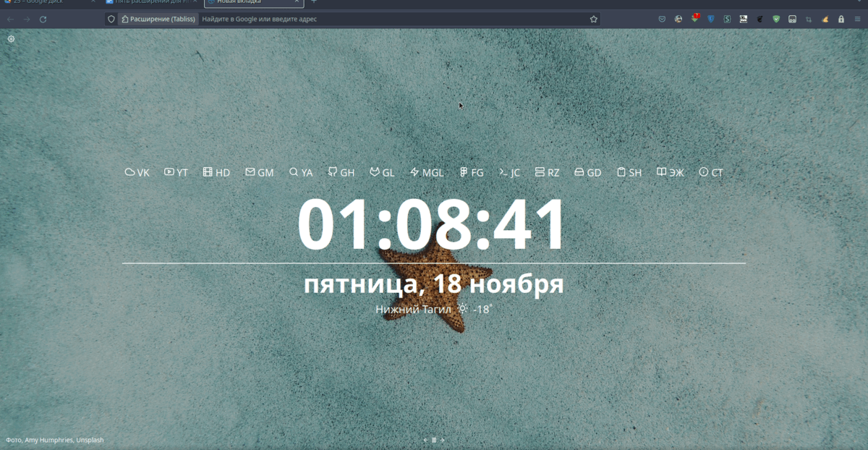
Task: Open Tabliss settings via the gear icon
Action: coord(11,39)
